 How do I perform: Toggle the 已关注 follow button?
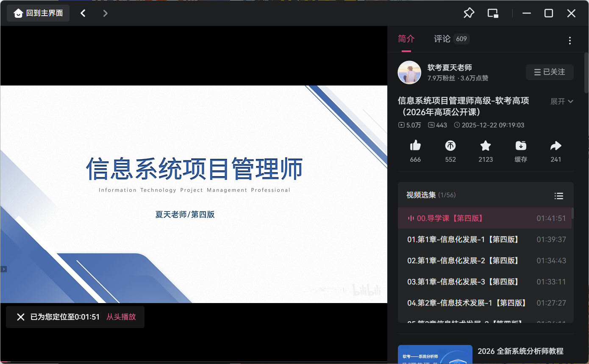(x=550, y=72)
